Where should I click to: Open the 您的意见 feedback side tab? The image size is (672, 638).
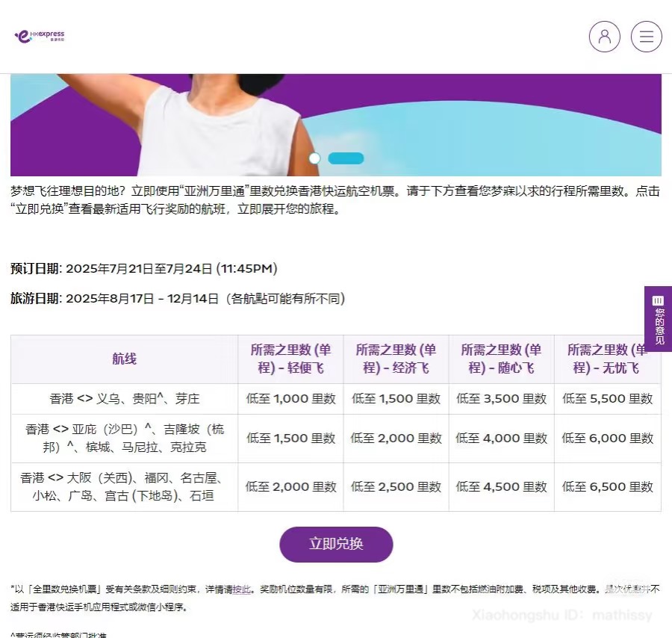click(x=658, y=319)
